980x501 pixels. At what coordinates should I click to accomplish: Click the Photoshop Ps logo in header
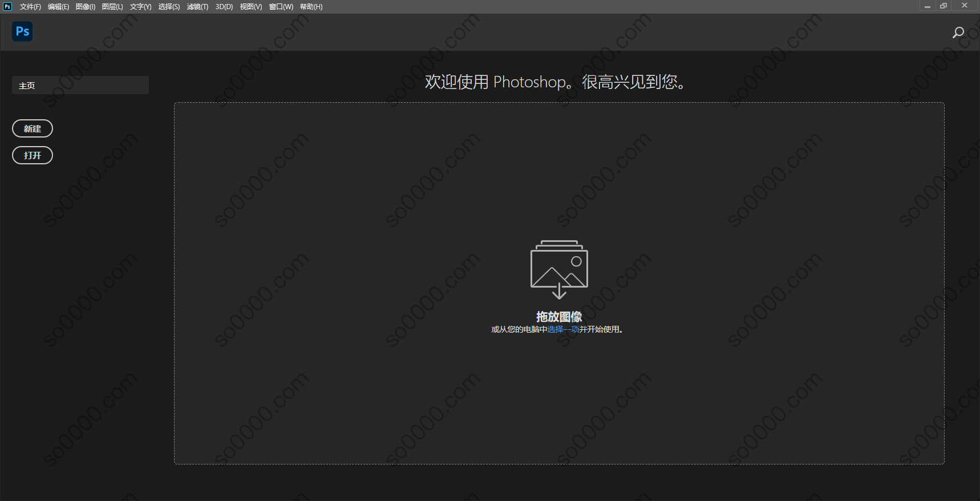coord(22,31)
